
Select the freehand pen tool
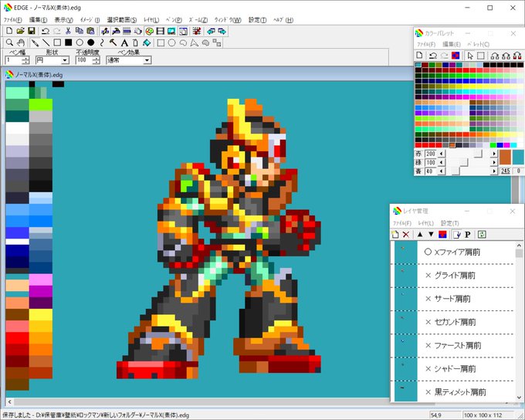[35, 42]
